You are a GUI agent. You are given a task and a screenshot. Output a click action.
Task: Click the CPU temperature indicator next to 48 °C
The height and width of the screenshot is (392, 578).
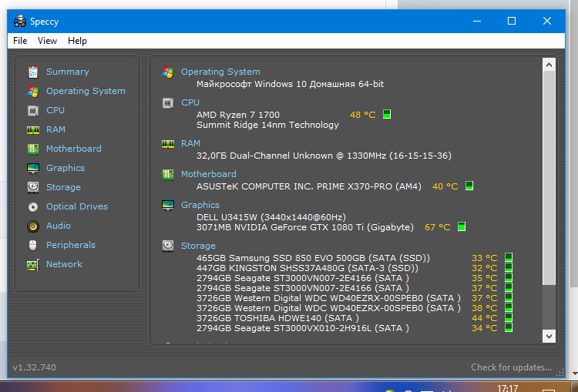[387, 114]
